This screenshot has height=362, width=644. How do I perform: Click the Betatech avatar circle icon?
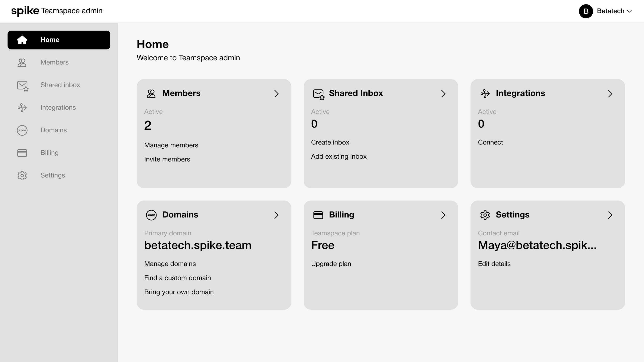586,11
